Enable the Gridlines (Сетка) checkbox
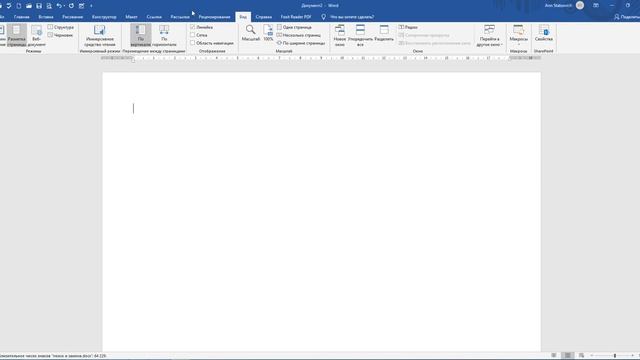This screenshot has width=640, height=360. tap(193, 35)
